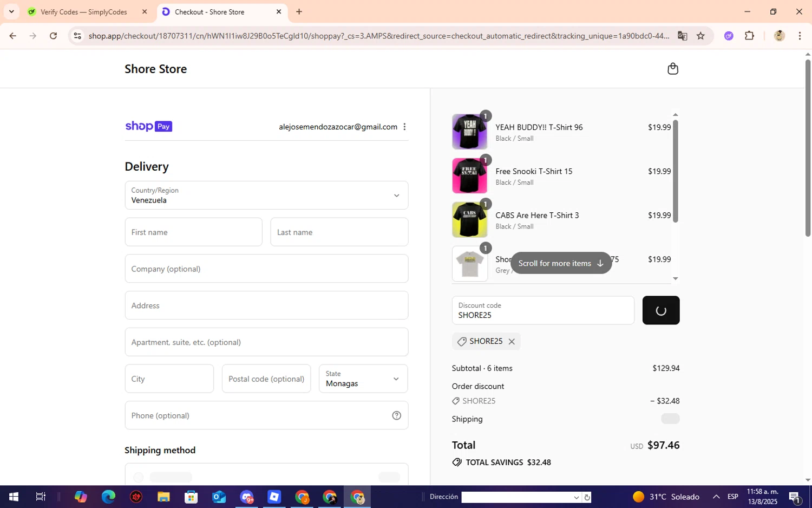The height and width of the screenshot is (508, 812).
Task: Click the grey T-shirt thumbnail
Action: tap(470, 264)
